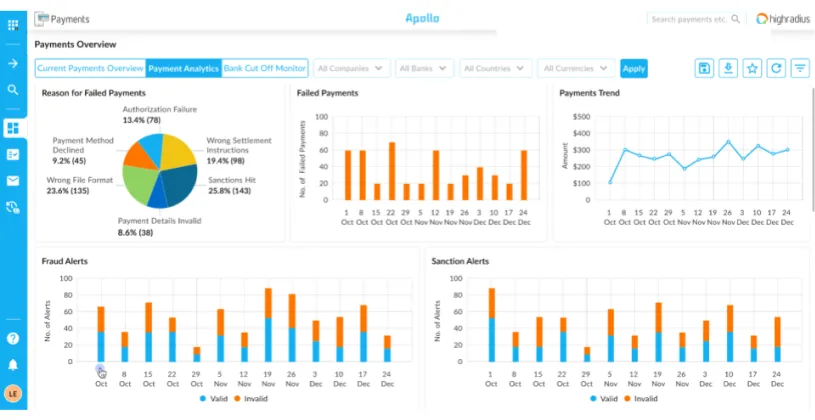Download the report using download icon

click(x=729, y=68)
